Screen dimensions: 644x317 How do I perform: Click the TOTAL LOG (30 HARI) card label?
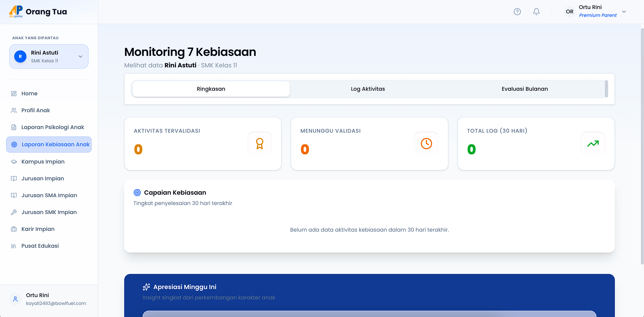coord(497,131)
